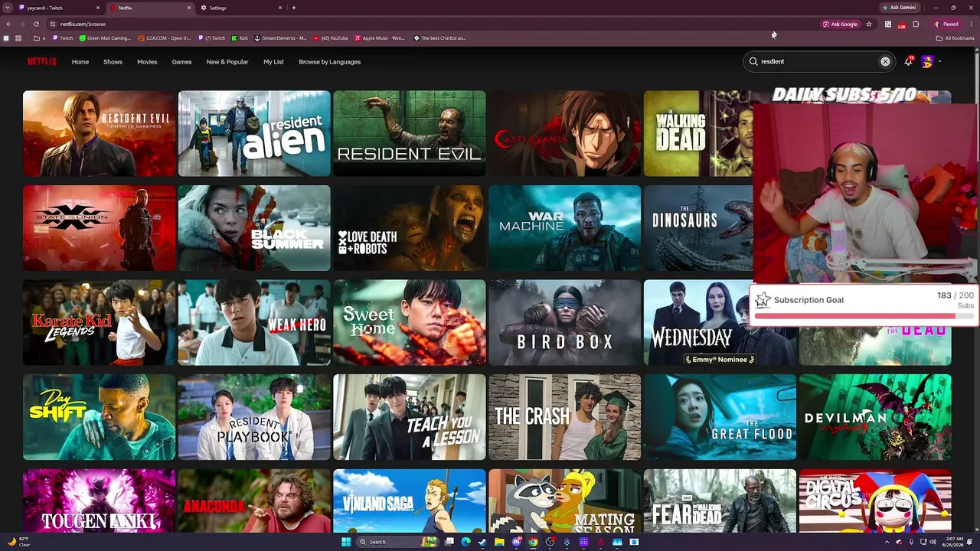The width and height of the screenshot is (980, 551).
Task: Open the Weak Hero title card
Action: (254, 322)
